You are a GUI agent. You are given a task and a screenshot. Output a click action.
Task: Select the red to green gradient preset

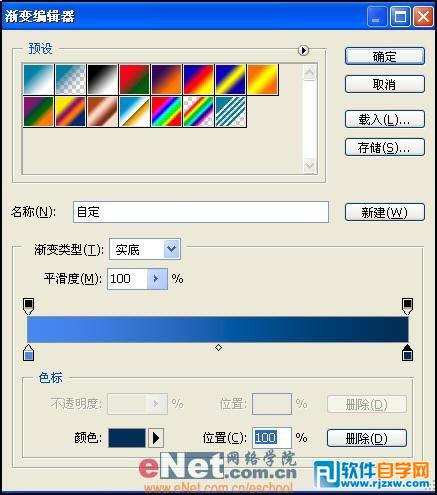coord(134,79)
